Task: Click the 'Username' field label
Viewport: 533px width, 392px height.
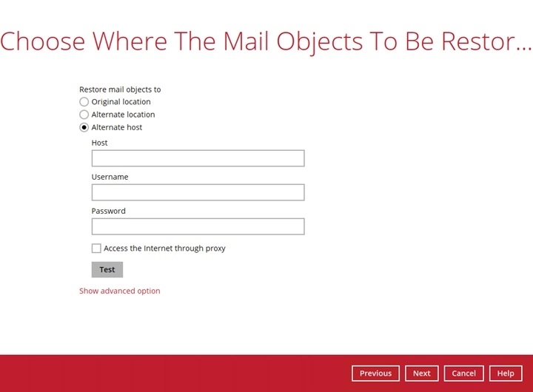Action: tap(110, 177)
